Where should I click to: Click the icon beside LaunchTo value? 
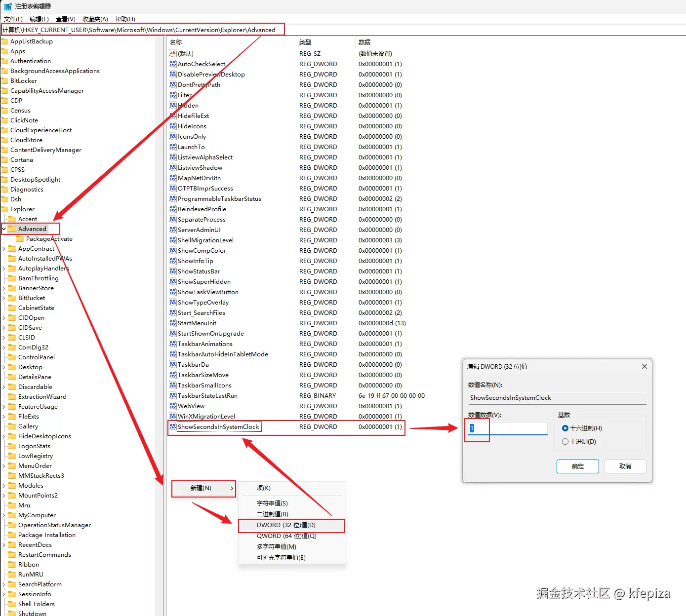click(x=173, y=147)
